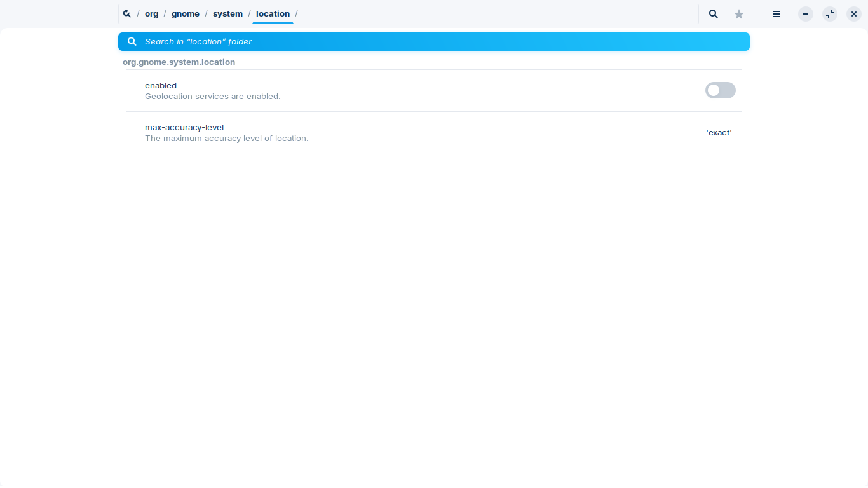This screenshot has height=488, width=868.
Task: Go to the gnome folder in path bar
Action: tap(186, 14)
